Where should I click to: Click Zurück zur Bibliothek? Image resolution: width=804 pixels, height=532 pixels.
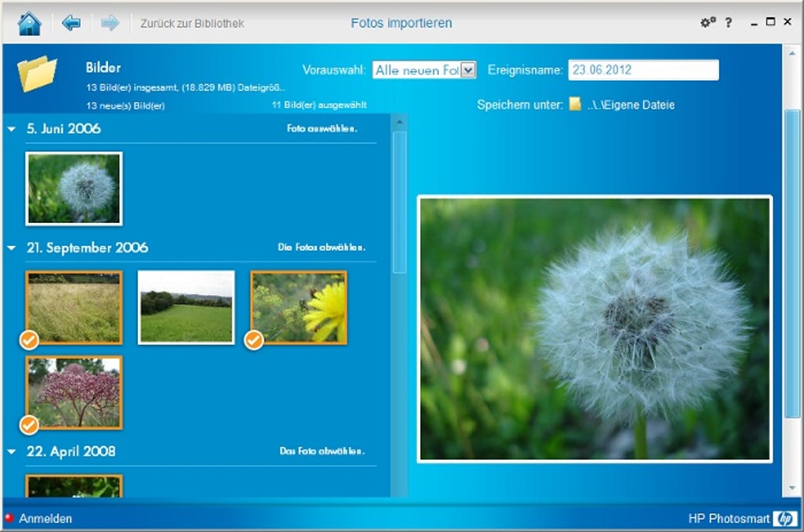190,23
